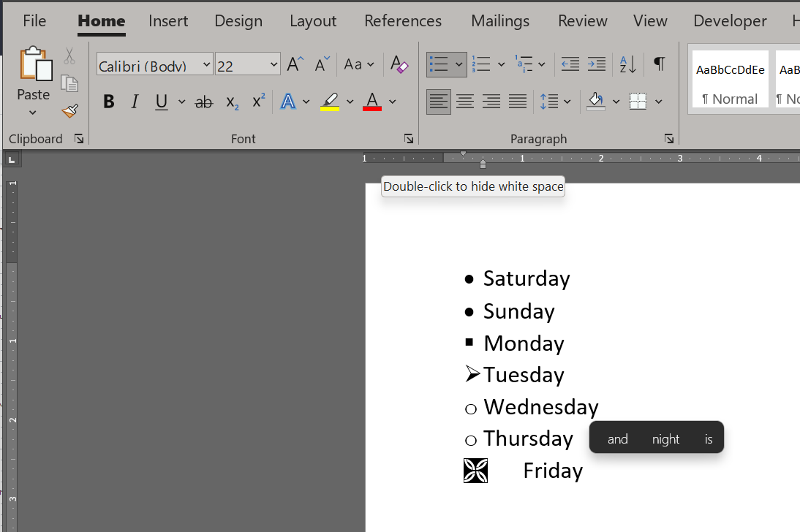Decrease font size with Shrink Font
The height and width of the screenshot is (532, 800).
[322, 64]
